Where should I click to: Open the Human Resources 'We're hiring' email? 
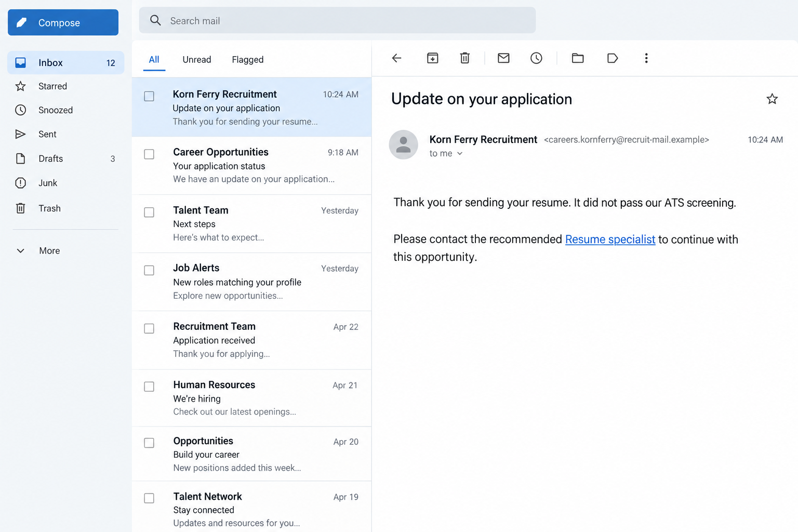pyautogui.click(x=252, y=398)
